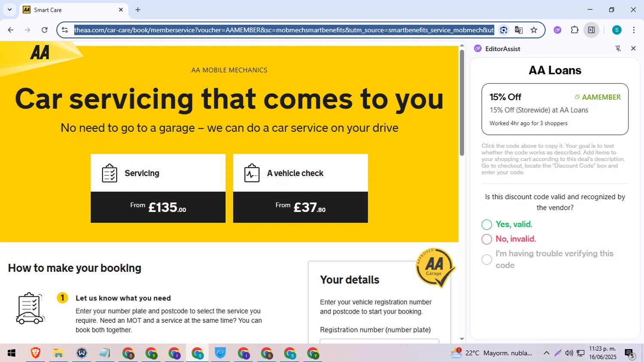The width and height of the screenshot is (644, 362).
Task: Open the EditorAssist extension toolbar icon
Action: (x=557, y=30)
